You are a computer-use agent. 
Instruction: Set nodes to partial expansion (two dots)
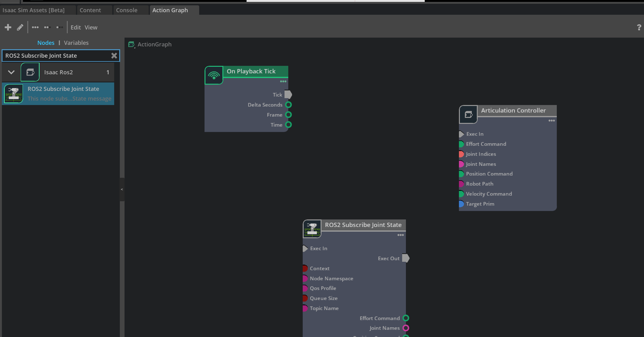[x=47, y=27]
